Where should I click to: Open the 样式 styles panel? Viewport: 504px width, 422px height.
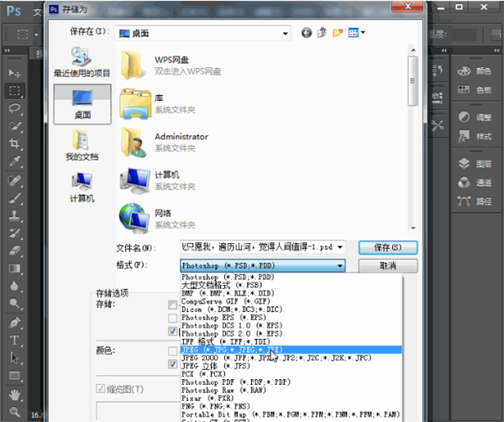tap(475, 136)
